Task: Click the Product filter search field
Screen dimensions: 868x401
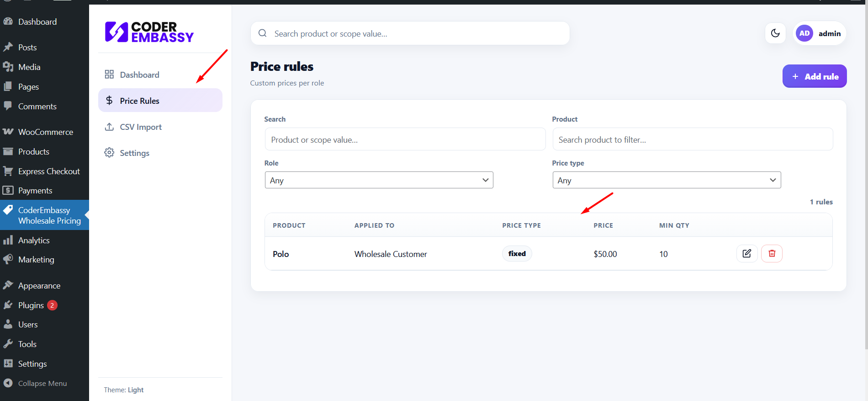Action: point(693,139)
